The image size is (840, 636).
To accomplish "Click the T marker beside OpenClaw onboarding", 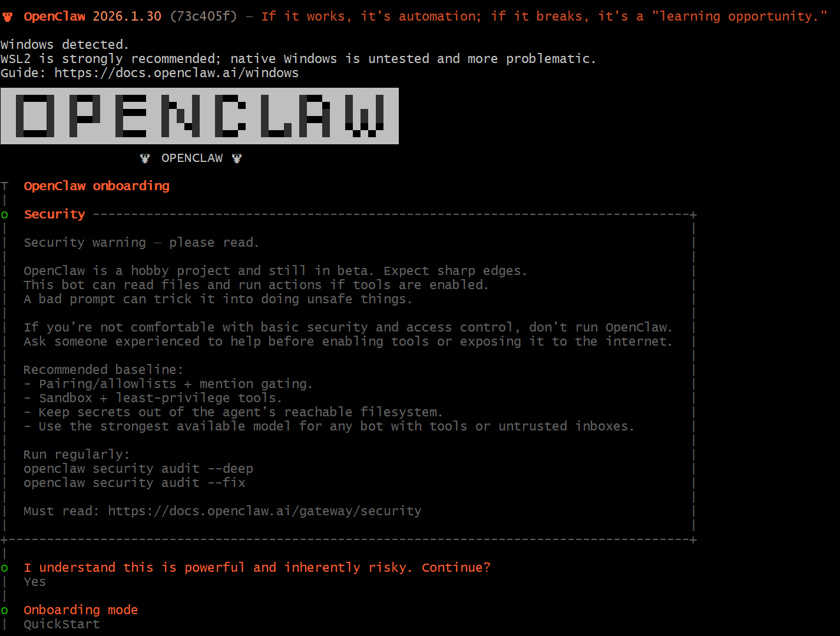I will tap(5, 186).
